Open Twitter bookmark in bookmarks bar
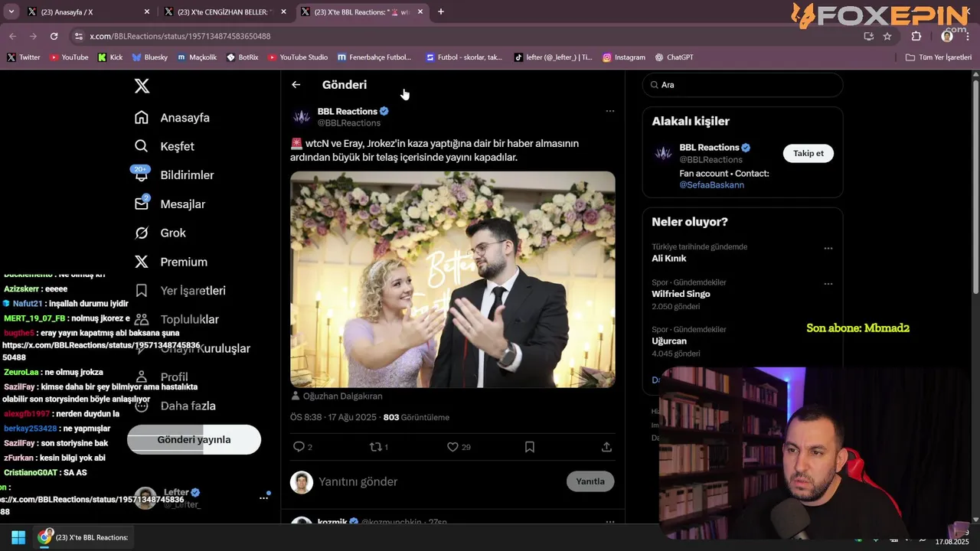This screenshot has width=980, height=551. click(23, 57)
